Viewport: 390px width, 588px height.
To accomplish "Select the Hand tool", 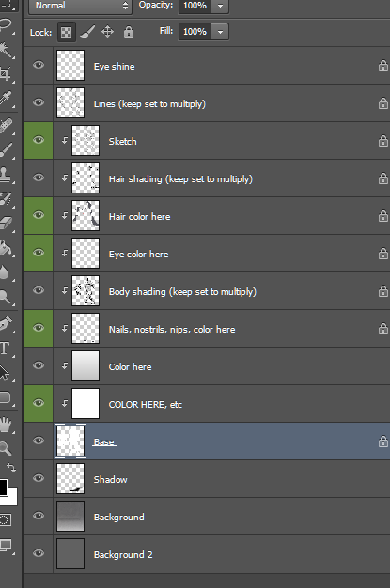I will point(6,425).
